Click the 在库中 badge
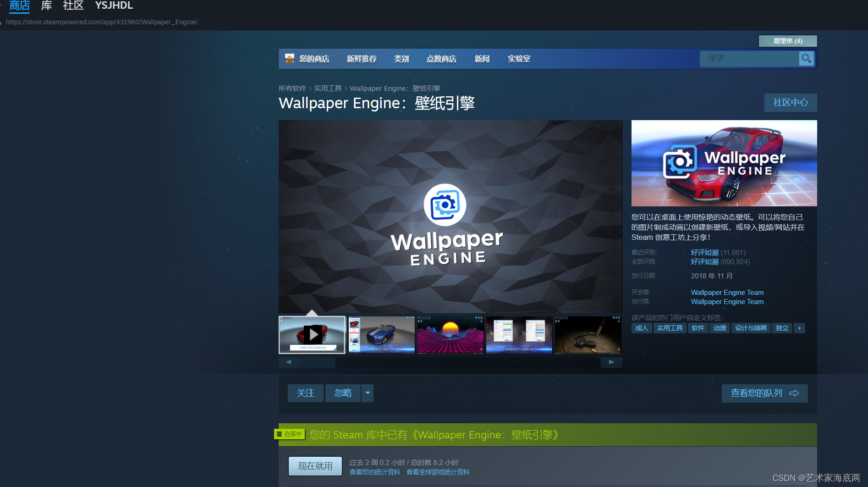 [x=290, y=434]
